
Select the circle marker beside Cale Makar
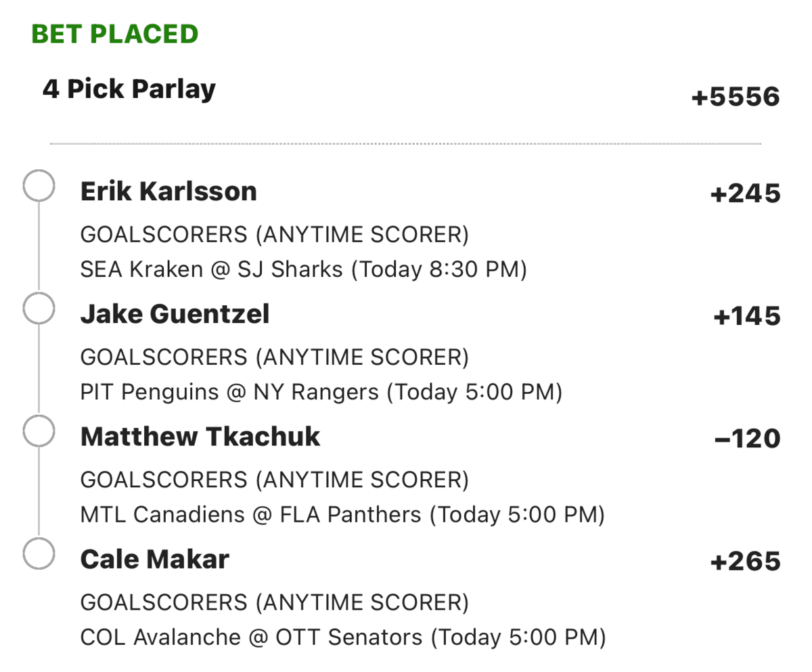(39, 554)
